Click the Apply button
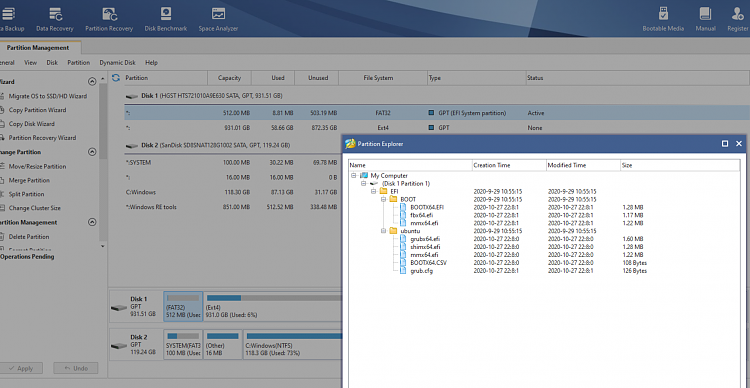 point(21,368)
